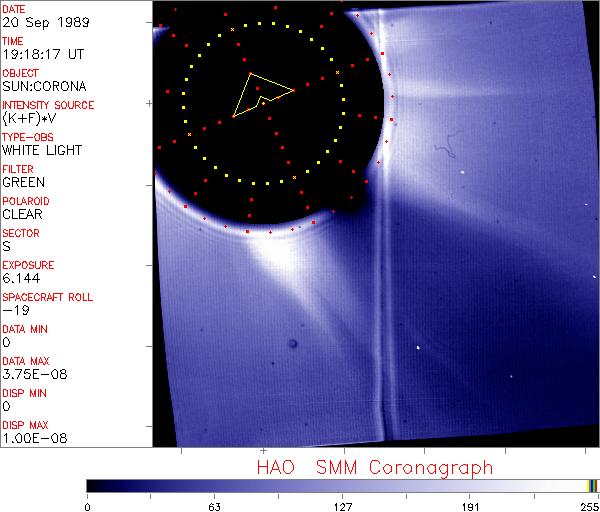
Task: Click the middle of the intensity color bar
Action: coord(342,485)
